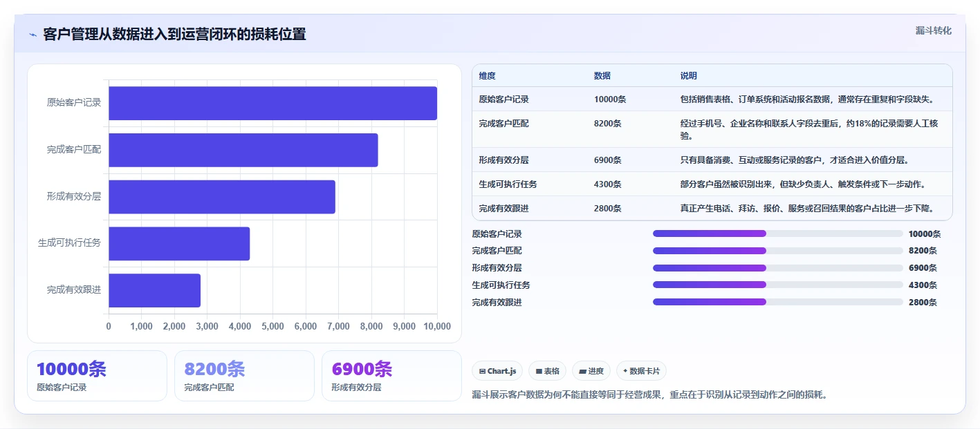Viewport: 980px width, 429px height.
Task: Click the 4300条 table cell
Action: coord(607,184)
